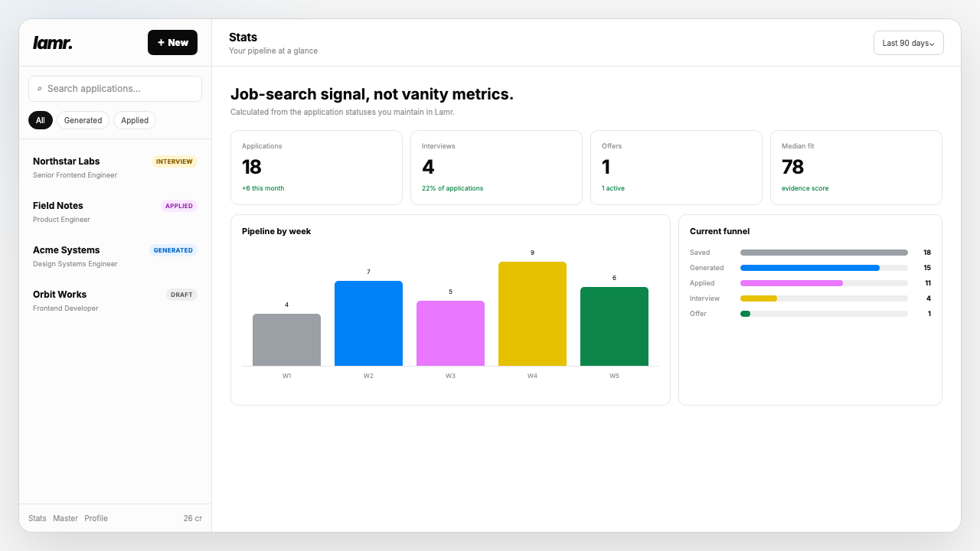This screenshot has height=551, width=980.
Task: Click the 'evidence score' text
Action: point(805,188)
